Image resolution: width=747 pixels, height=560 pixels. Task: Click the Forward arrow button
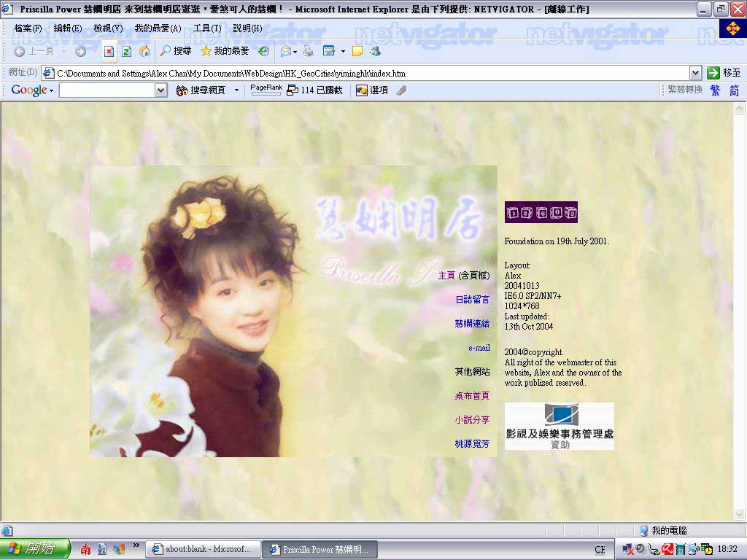click(80, 51)
